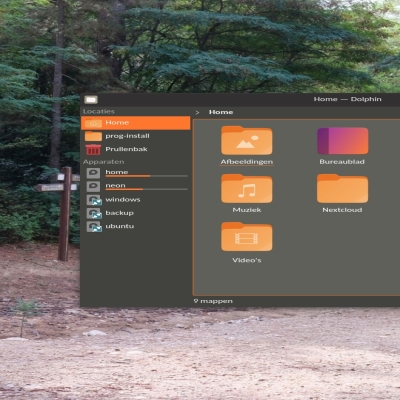Click the 9 mappen status text
The image size is (400, 400).
pyautogui.click(x=213, y=301)
